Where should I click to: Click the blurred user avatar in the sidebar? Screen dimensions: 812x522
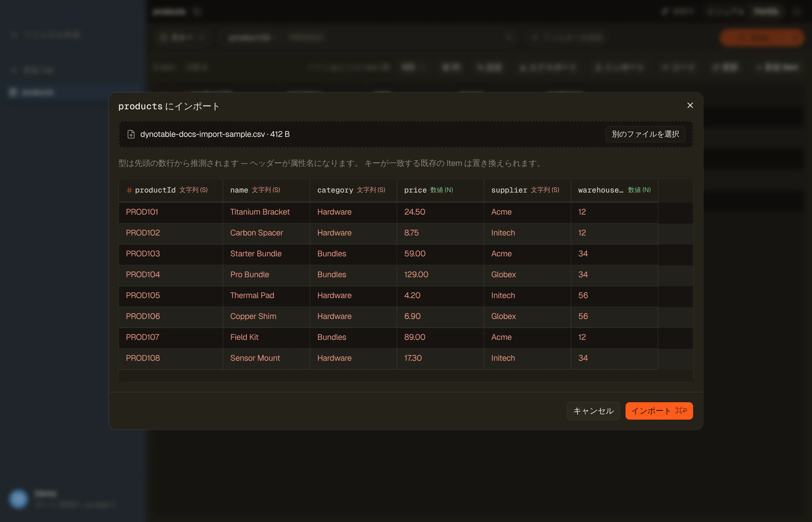pos(18,499)
